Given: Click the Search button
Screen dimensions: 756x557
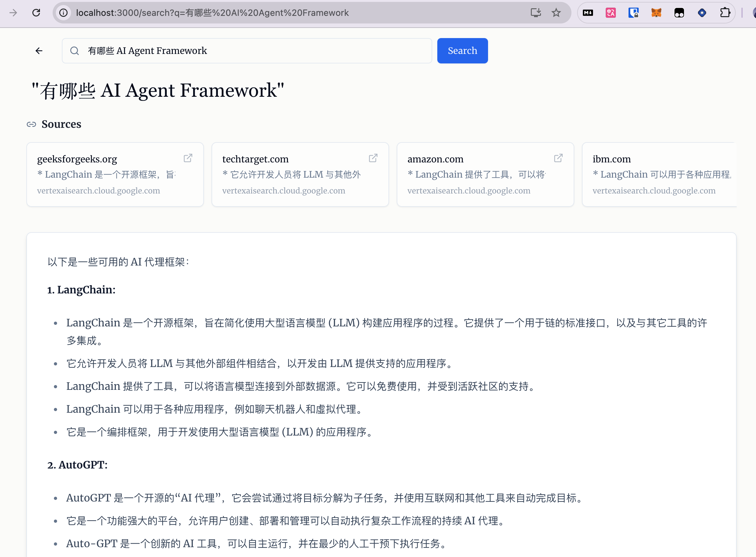Looking at the screenshot, I should (x=462, y=50).
